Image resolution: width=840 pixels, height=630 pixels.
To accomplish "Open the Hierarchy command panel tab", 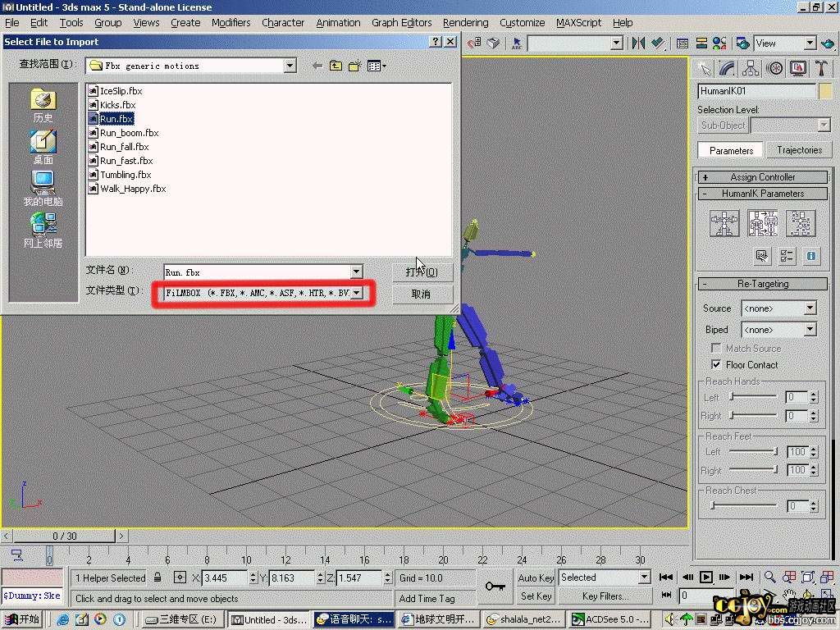I will (751, 68).
